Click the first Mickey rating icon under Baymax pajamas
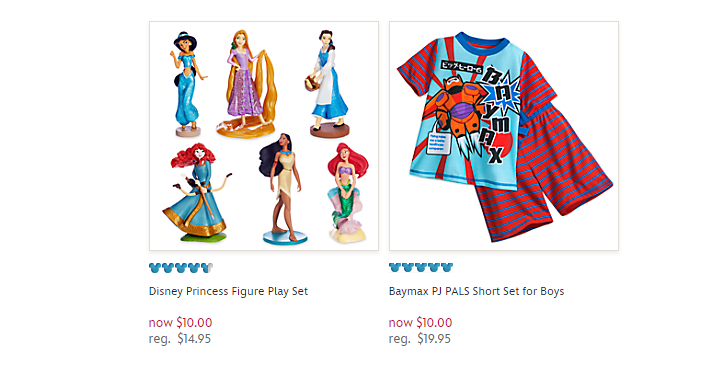 click(x=394, y=267)
